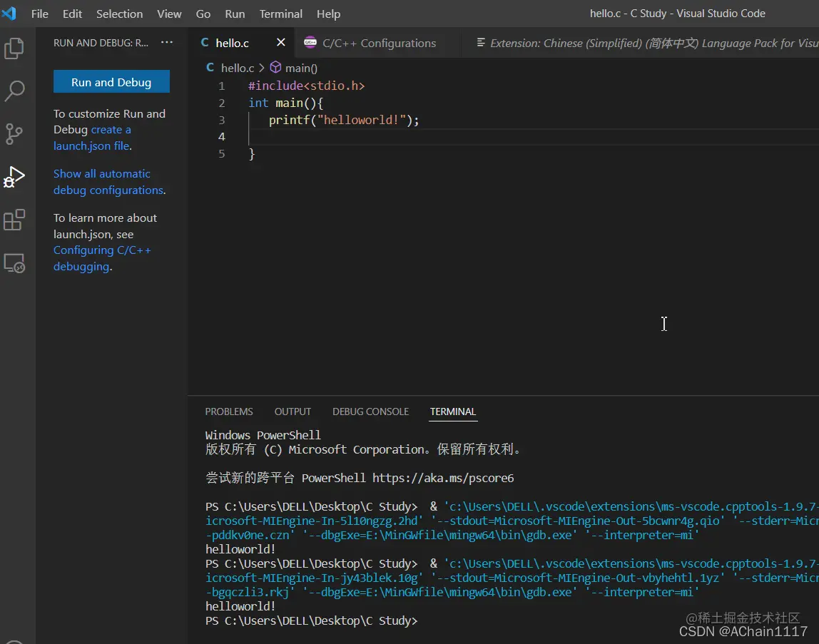Click the VS Code logo icon
This screenshot has height=644, width=819.
pyautogui.click(x=9, y=13)
